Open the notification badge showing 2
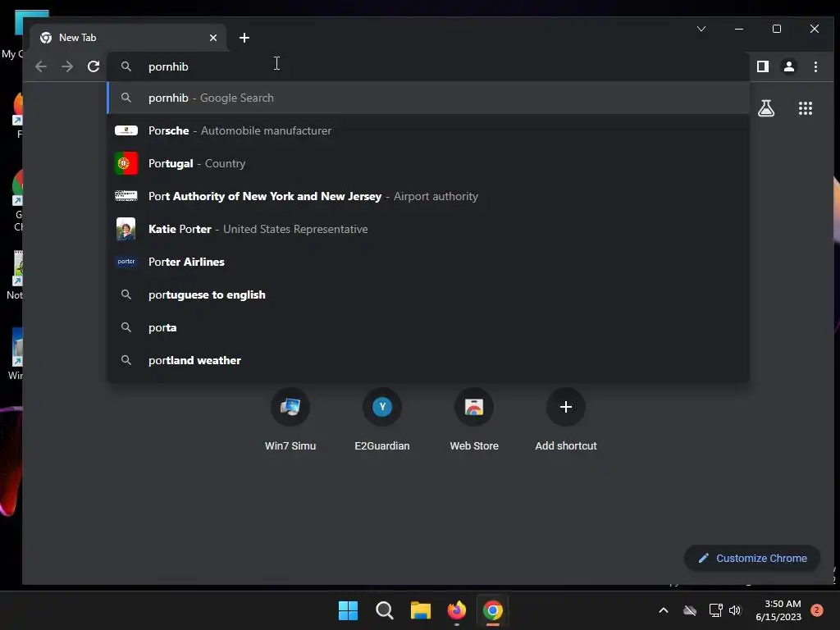Viewport: 840px width, 630px height. 816,610
